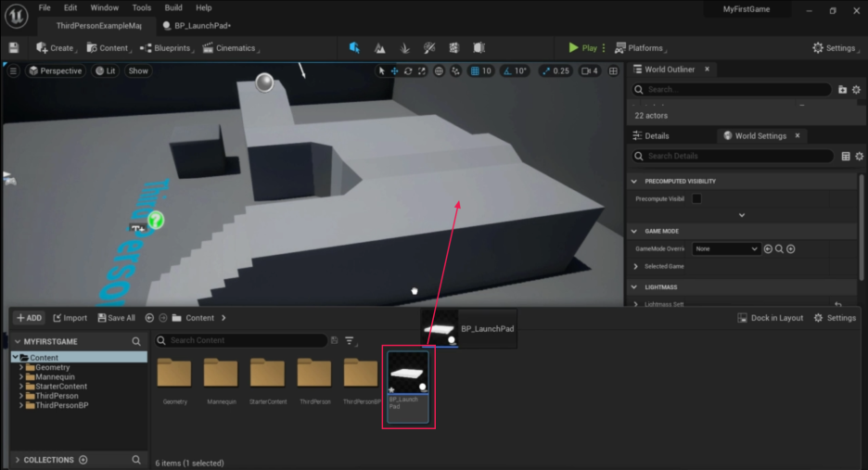Enable Precompute Visibility checkbox
Viewport: 868px width, 470px height.
(x=697, y=198)
